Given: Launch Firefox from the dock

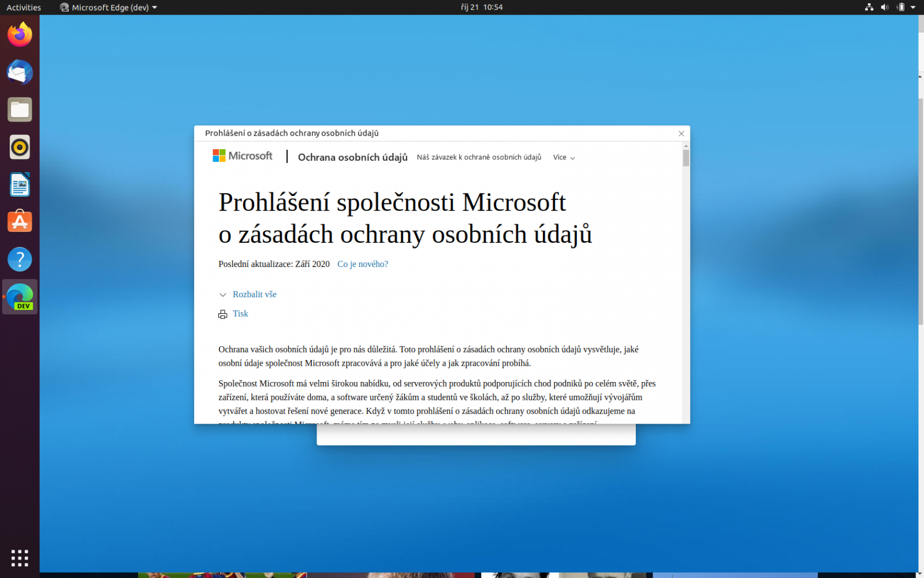Looking at the screenshot, I should (20, 35).
